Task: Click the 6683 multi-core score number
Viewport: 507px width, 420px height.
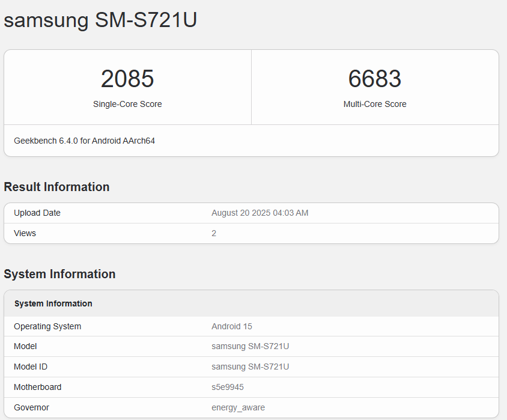Action: 375,79
